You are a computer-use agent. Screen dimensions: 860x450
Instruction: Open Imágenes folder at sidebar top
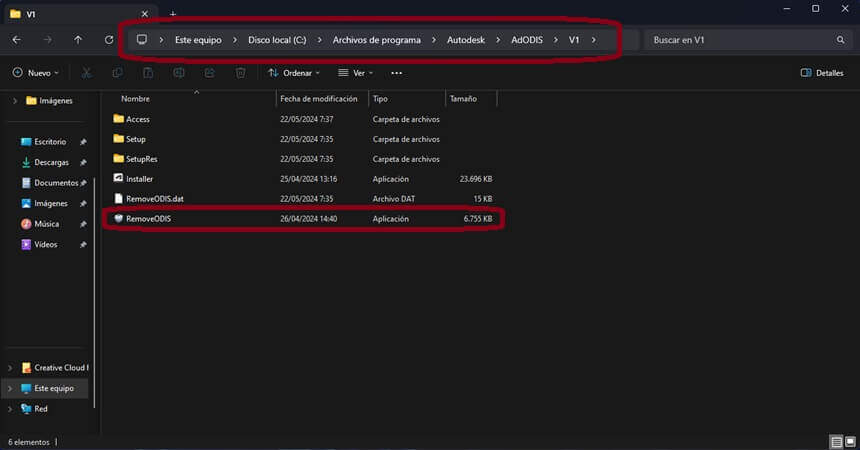(49, 100)
